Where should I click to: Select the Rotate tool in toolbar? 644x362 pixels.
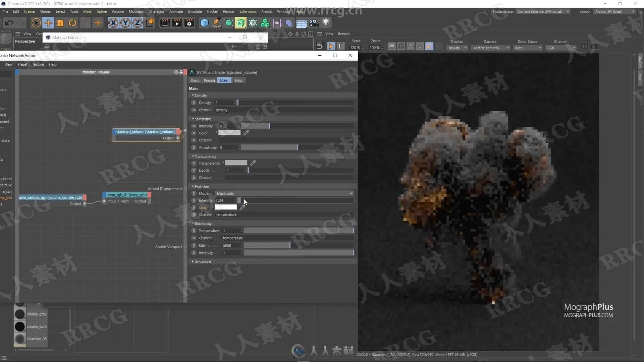click(72, 23)
